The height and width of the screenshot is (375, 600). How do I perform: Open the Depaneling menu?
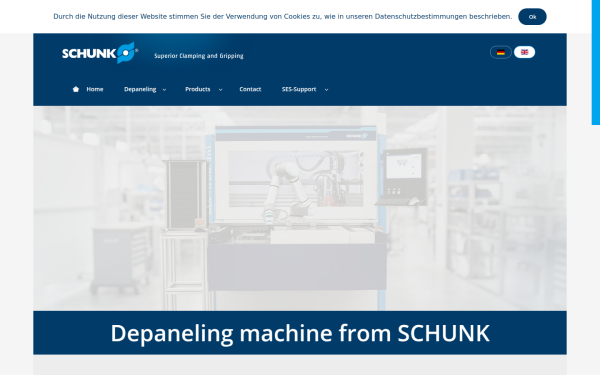140,89
